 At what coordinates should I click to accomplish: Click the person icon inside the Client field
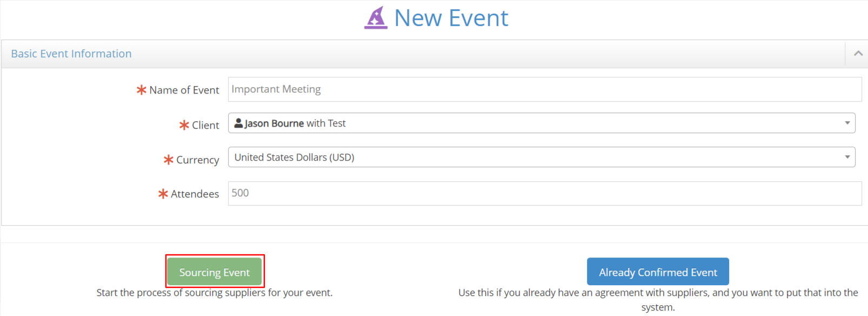tap(238, 123)
